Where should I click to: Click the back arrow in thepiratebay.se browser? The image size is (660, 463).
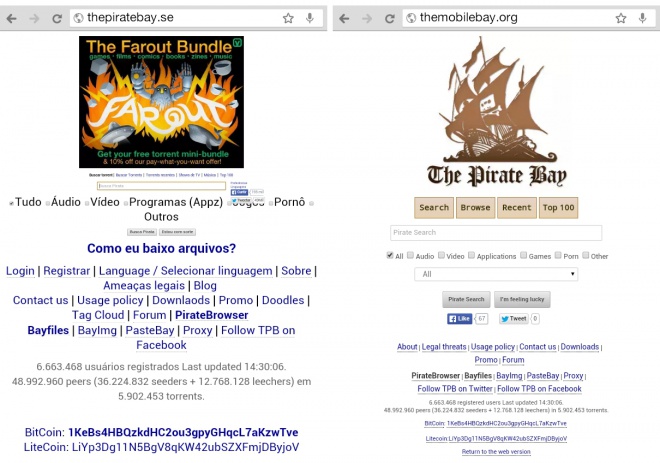(x=12, y=18)
